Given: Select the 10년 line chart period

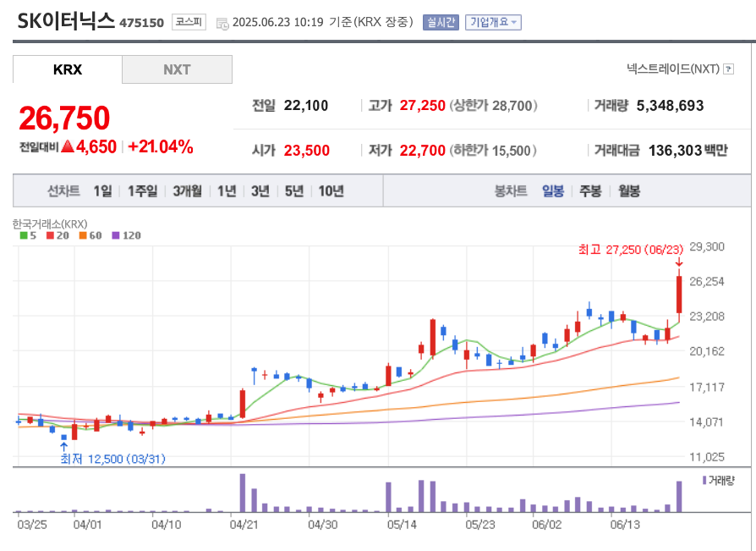Looking at the screenshot, I should pos(331,191).
